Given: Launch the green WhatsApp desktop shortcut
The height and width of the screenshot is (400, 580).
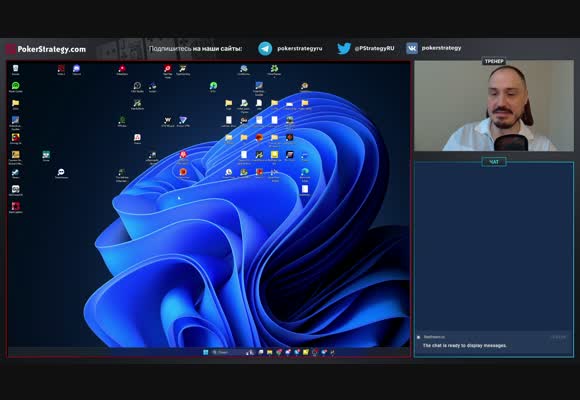Looking at the screenshot, I should tap(16, 87).
